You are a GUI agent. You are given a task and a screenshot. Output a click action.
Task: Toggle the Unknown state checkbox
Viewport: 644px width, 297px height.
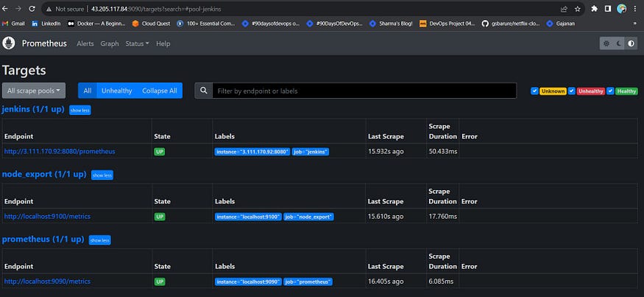(534, 91)
